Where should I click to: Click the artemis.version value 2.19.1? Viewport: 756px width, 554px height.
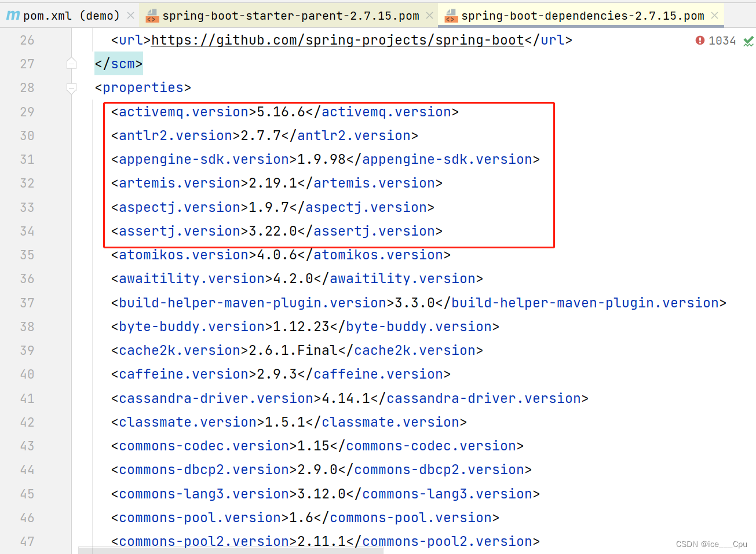click(x=273, y=183)
